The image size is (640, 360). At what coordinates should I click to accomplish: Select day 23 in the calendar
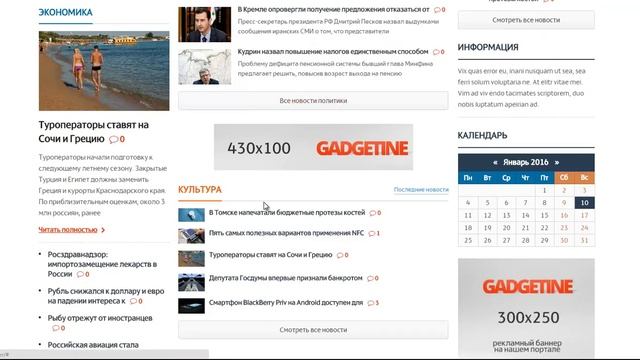pos(564,228)
